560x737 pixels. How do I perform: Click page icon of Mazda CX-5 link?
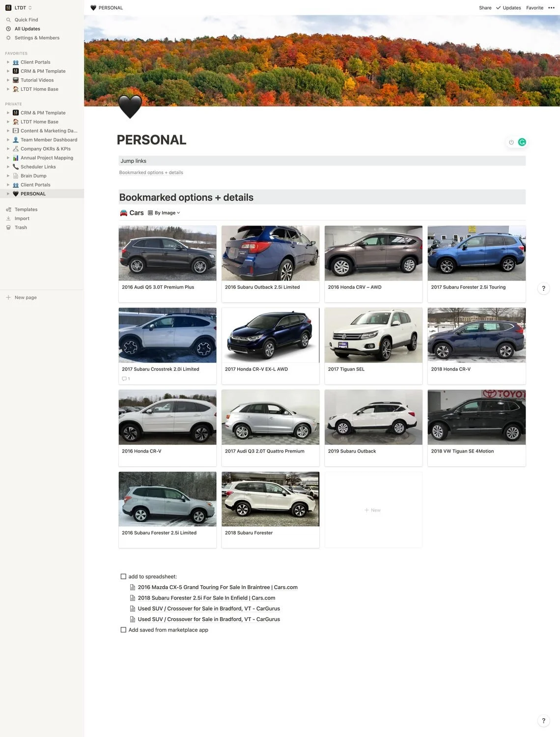coord(133,587)
